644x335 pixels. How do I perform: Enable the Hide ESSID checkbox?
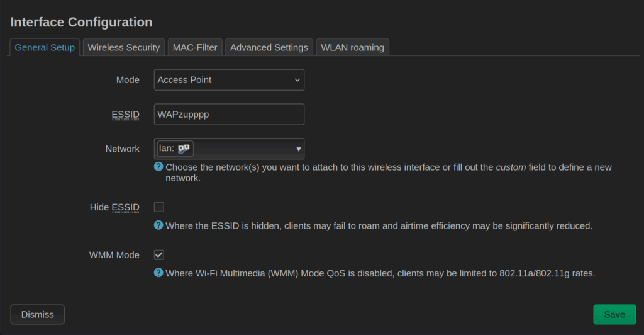[x=159, y=207]
